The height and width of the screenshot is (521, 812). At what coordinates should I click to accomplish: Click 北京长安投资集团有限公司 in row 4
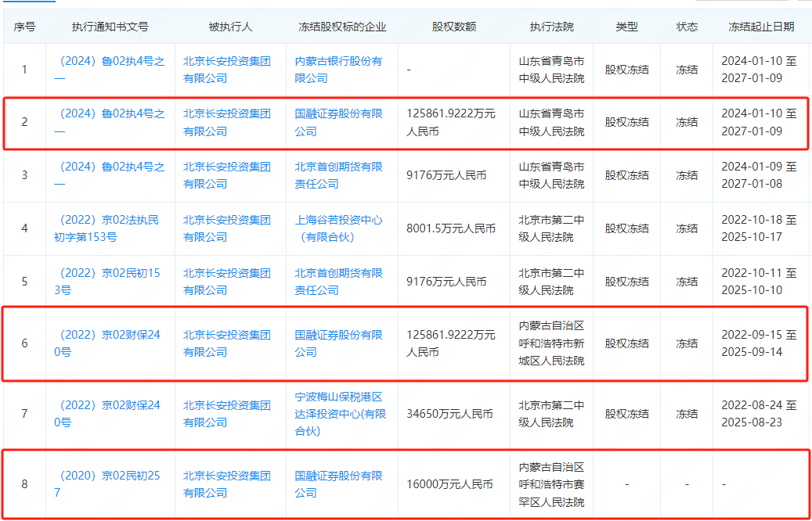click(x=227, y=228)
